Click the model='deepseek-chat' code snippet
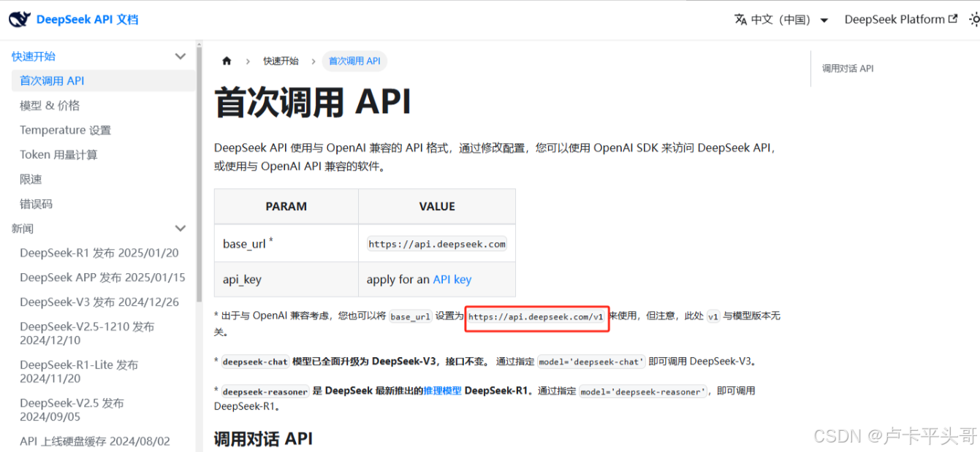Viewport: 980px width, 452px height. point(591,361)
